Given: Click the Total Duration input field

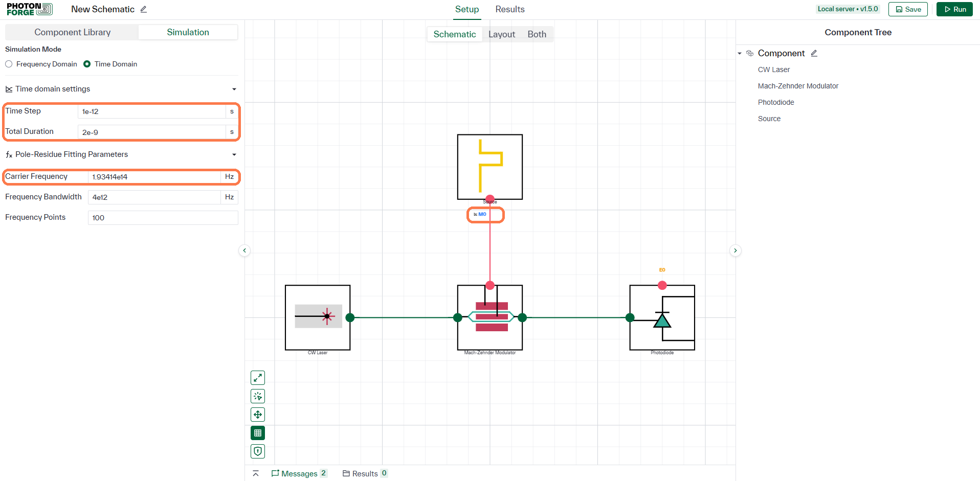Looking at the screenshot, I should click(x=152, y=132).
